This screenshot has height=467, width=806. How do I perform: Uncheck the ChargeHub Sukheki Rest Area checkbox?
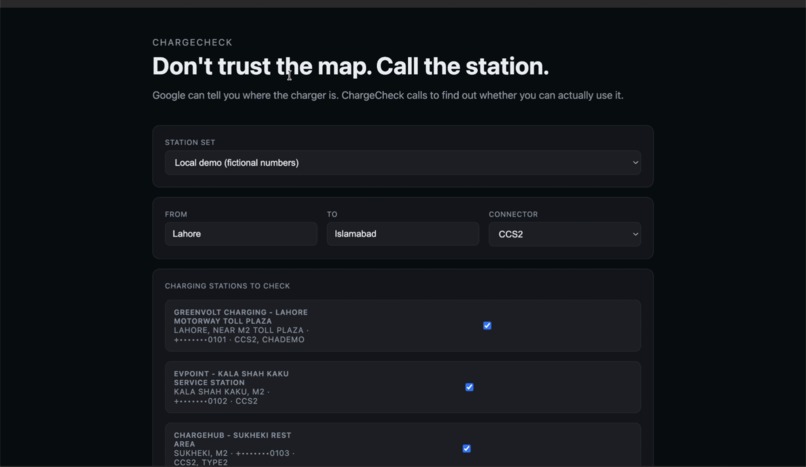coord(467,449)
